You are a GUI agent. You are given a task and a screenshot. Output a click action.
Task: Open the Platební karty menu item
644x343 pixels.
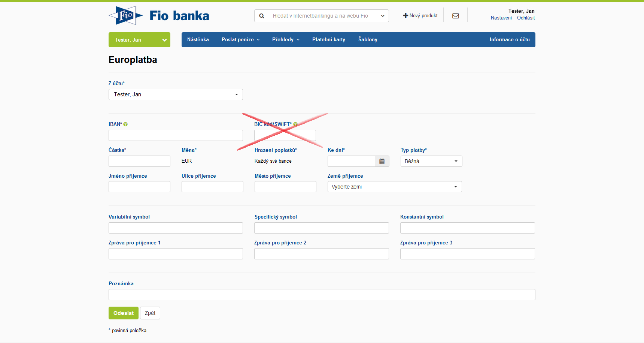pos(329,39)
